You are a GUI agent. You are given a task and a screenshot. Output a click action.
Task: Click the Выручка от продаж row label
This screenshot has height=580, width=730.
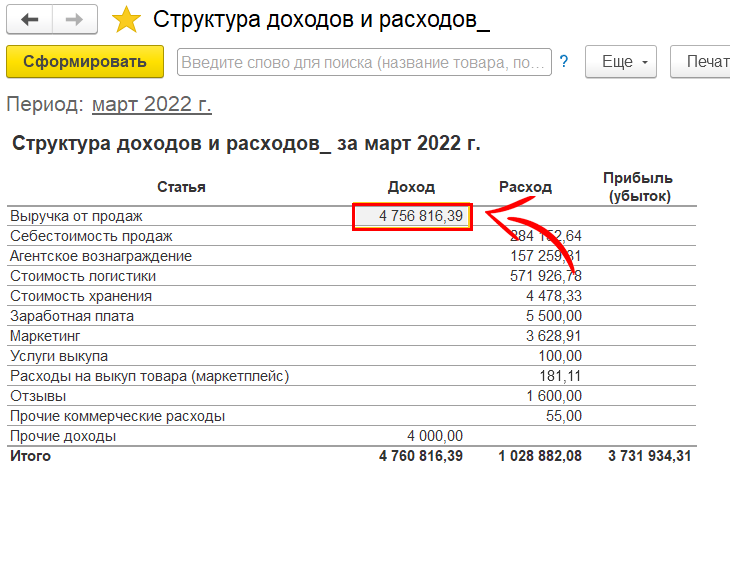77,216
